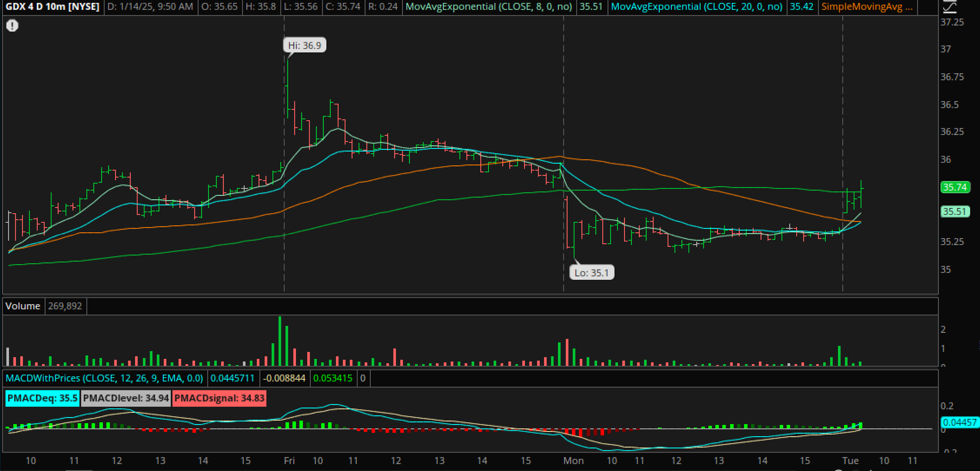Viewport: 980px width, 471px height.
Task: Click the 35.51 EMA price tag
Action: (x=955, y=211)
